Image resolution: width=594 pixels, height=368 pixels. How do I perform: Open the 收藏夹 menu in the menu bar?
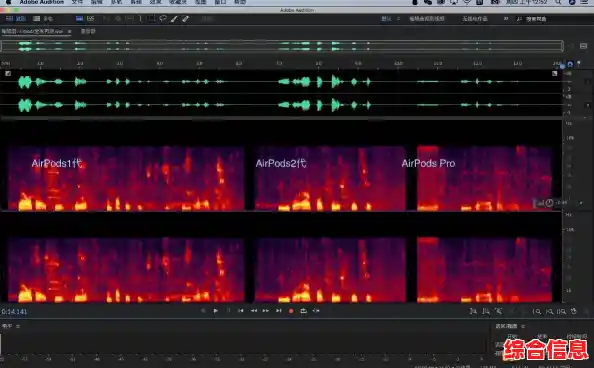[178, 2]
